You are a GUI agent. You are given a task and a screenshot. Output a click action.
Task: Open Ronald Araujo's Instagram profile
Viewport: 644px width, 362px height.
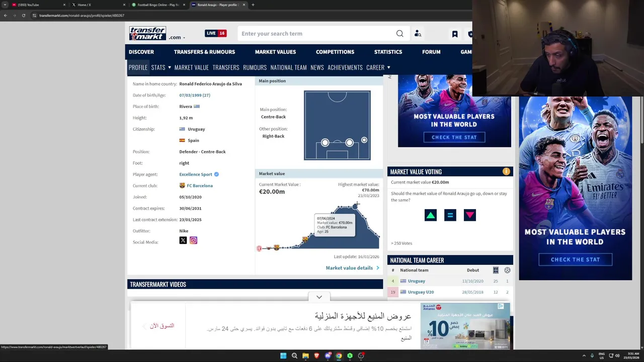[193, 240]
